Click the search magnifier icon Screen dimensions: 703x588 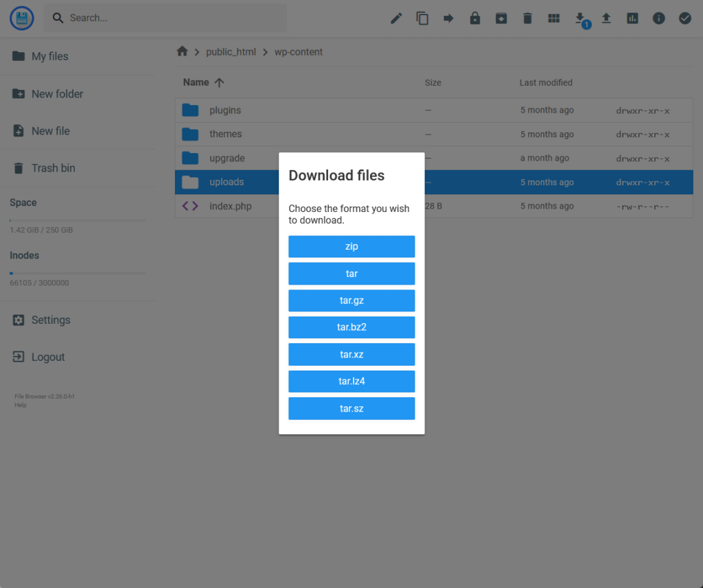[58, 18]
